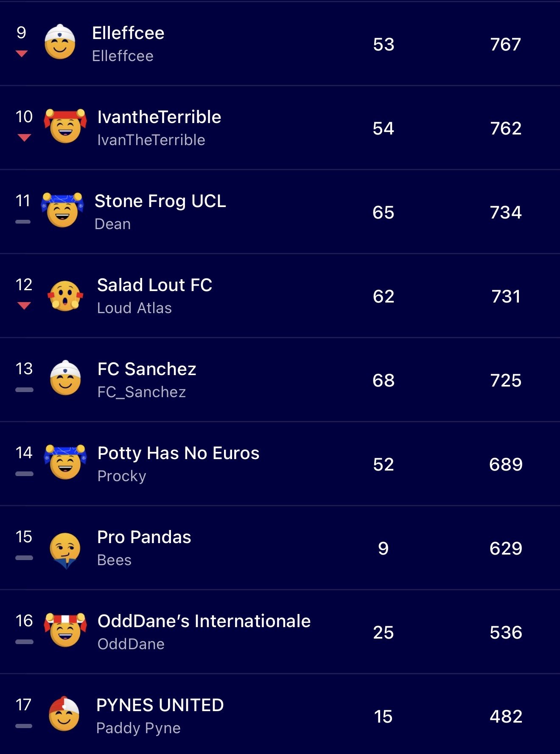Screen dimensions: 560x754
Task: Click the red down arrow under rank 12
Action: [24, 306]
